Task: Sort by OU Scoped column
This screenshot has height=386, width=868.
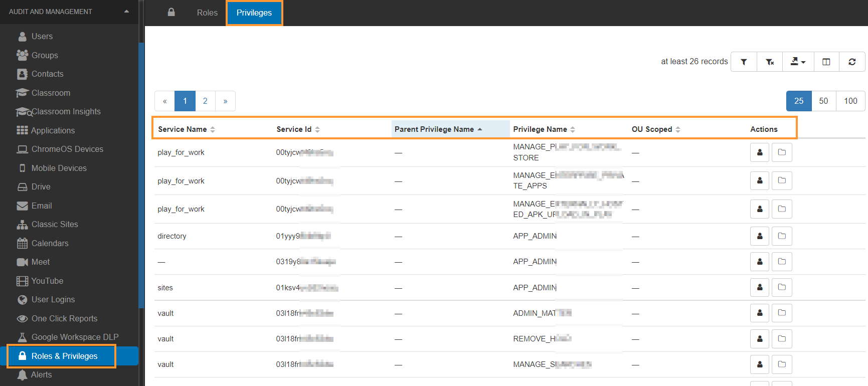Action: [x=656, y=129]
